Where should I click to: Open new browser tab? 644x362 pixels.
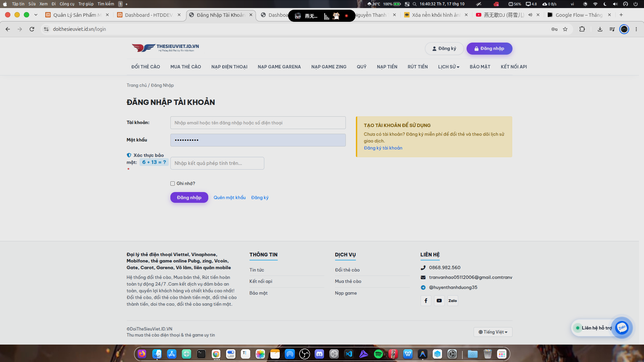[x=621, y=15]
